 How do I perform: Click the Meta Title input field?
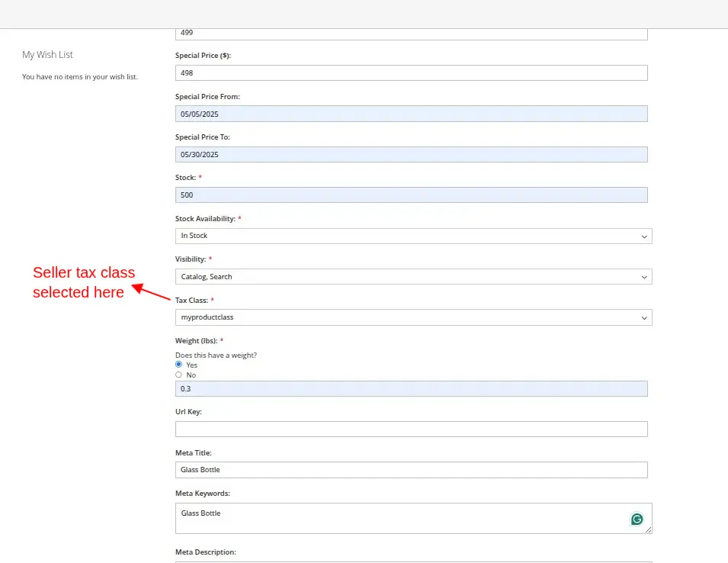[x=411, y=470]
